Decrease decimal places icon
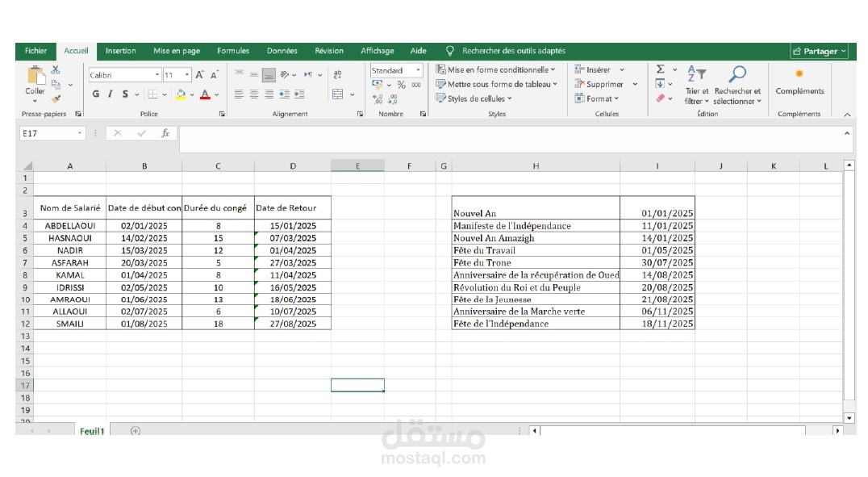 click(x=393, y=99)
